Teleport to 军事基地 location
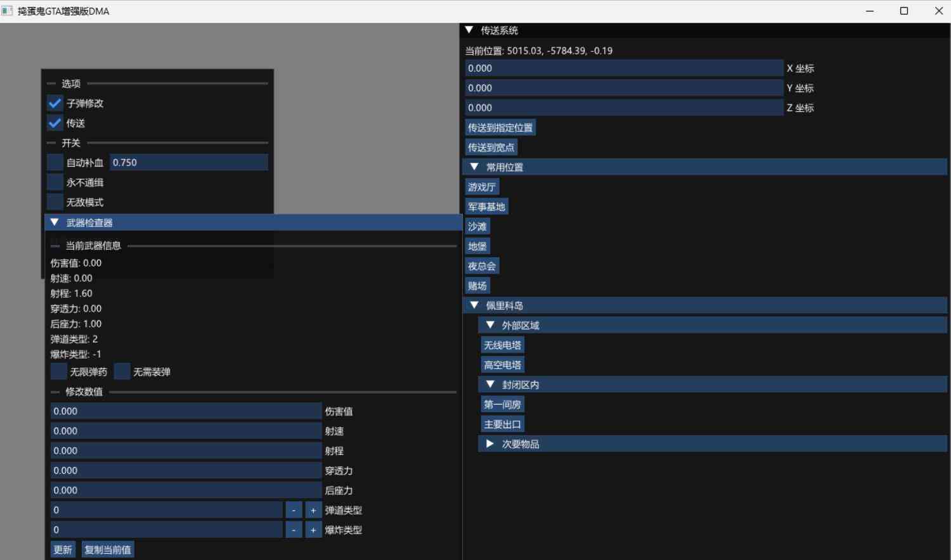This screenshot has width=951, height=560. [x=486, y=207]
